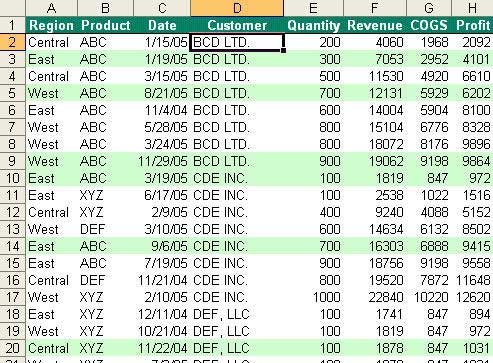Select column C header
This screenshot has height=363, width=493.
(162, 8)
